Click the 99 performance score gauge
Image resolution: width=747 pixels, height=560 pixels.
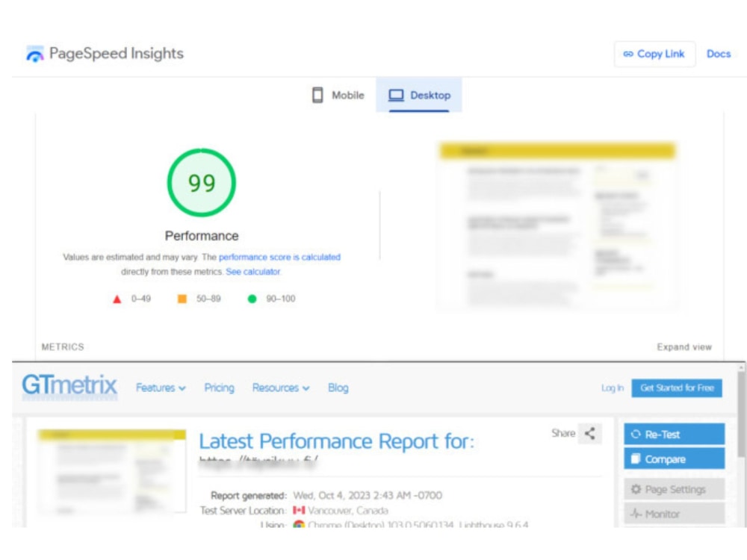coord(202,183)
